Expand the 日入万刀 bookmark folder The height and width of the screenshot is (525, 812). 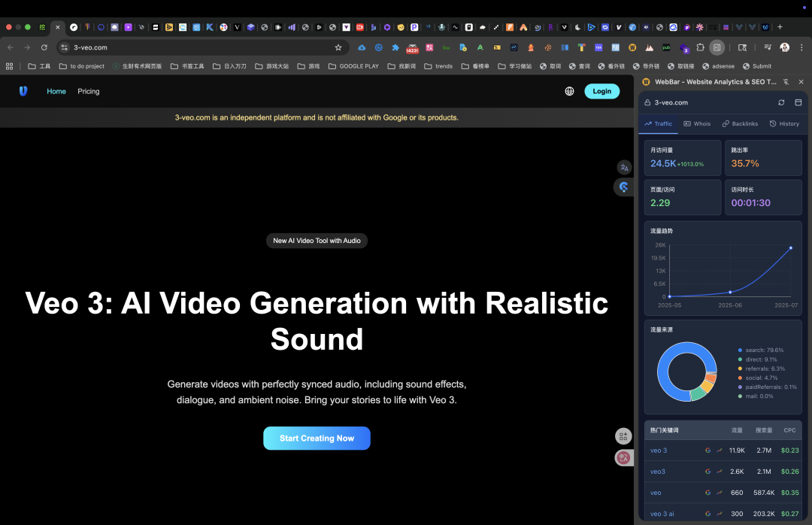[229, 66]
